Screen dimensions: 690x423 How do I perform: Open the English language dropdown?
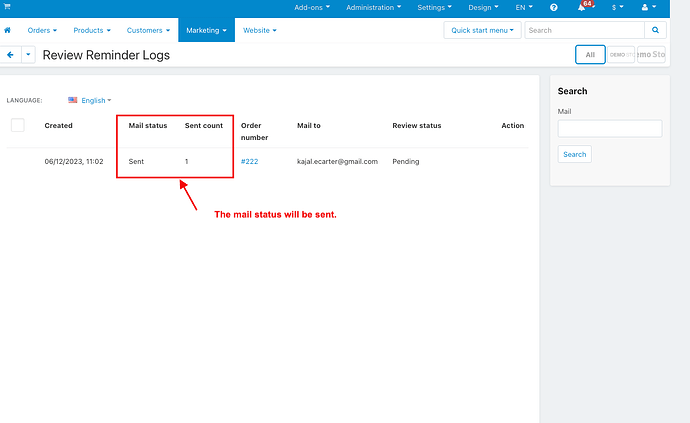95,100
